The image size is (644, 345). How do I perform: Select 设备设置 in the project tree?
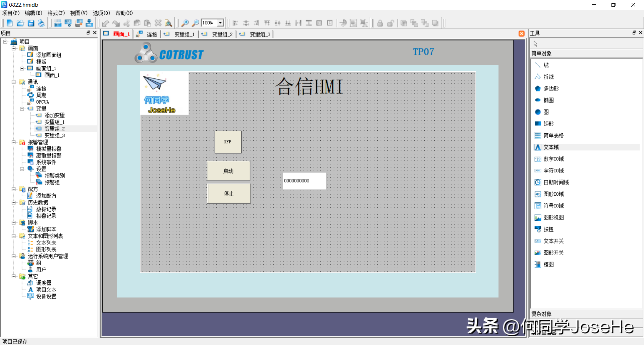46,296
